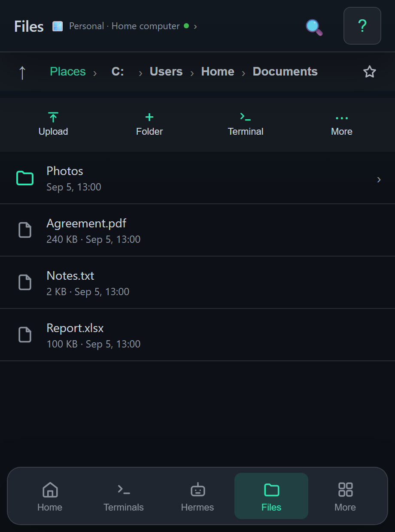Screen dimensions: 395x532
Task: Jump to Home in breadcrumb
Action: [218, 72]
